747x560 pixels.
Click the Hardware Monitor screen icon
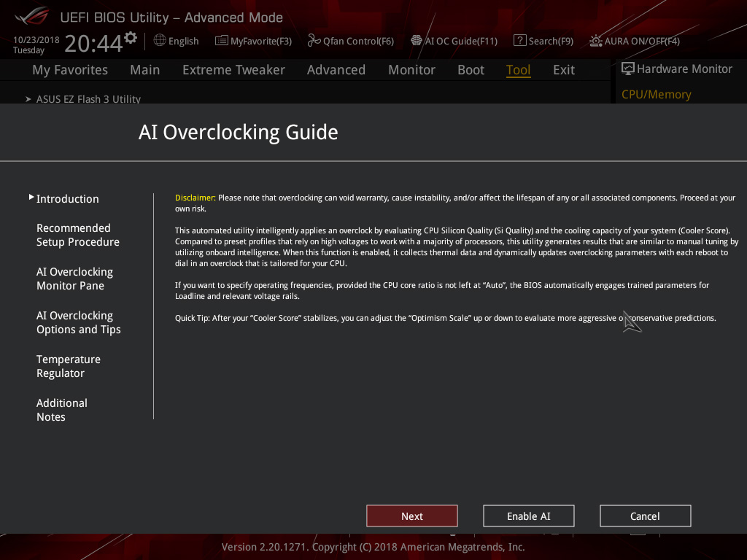pyautogui.click(x=628, y=69)
